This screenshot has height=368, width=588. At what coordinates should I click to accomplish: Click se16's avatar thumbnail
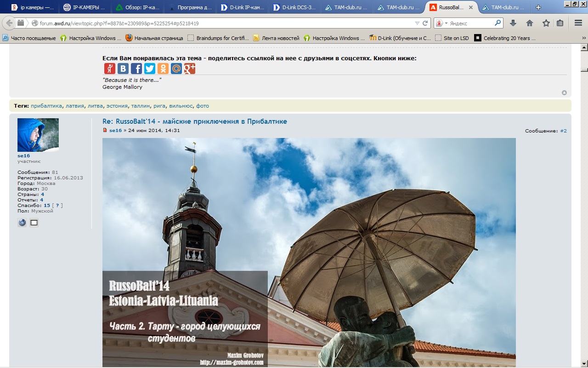click(x=38, y=135)
